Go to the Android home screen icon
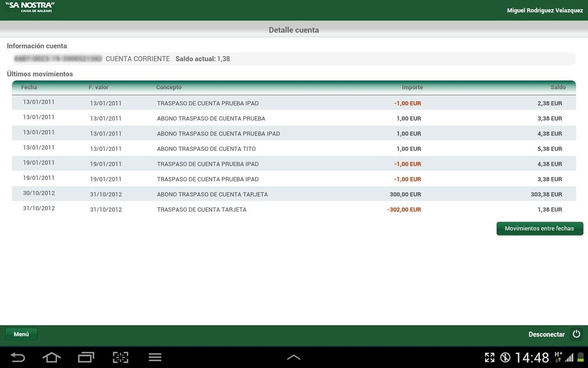 51,357
